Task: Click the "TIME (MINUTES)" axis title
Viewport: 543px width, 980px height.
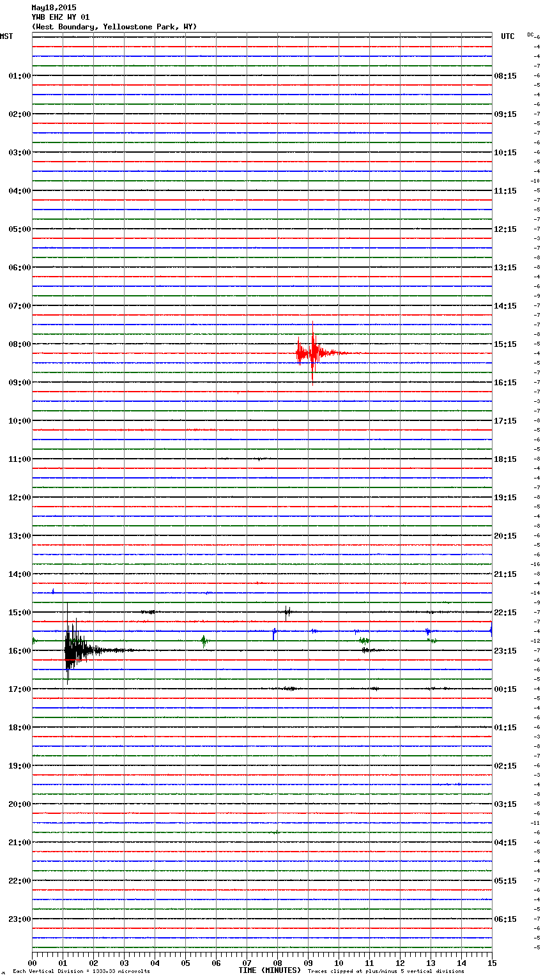Action: click(x=270, y=970)
